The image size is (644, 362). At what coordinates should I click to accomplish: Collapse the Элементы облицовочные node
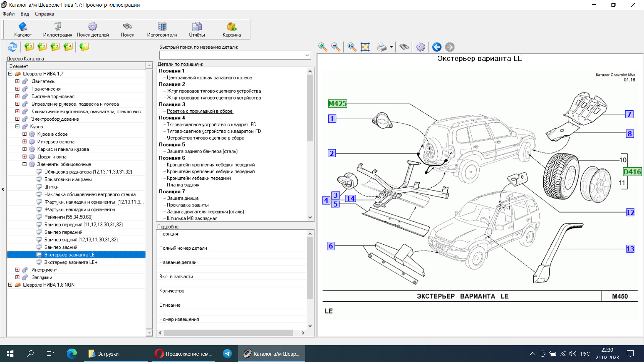coord(24,164)
